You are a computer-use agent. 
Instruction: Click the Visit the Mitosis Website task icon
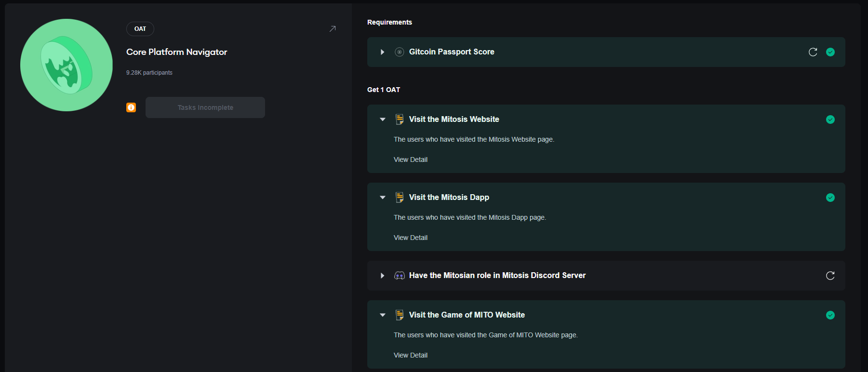(x=400, y=120)
